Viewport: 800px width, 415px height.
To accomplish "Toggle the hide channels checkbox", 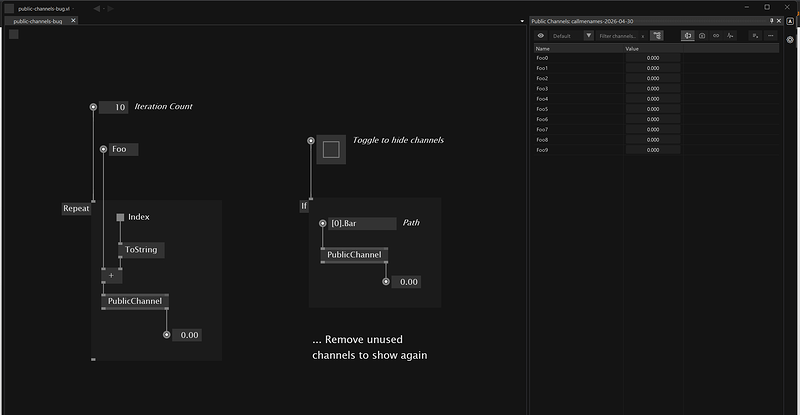I will coord(331,150).
